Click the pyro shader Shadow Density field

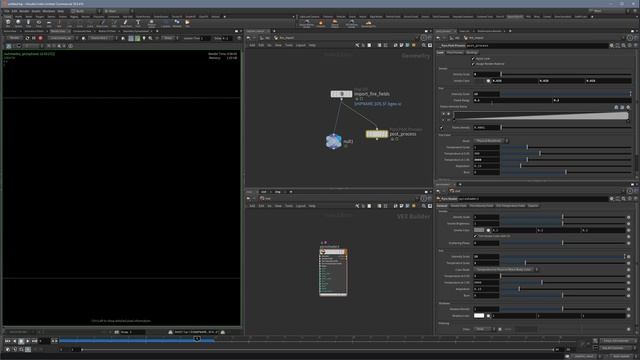point(486,309)
